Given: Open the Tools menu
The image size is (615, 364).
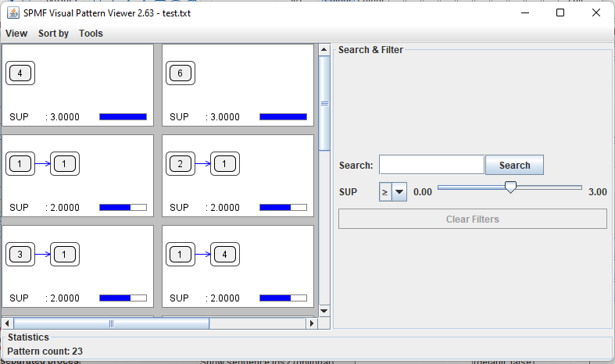Looking at the screenshot, I should (x=91, y=34).
